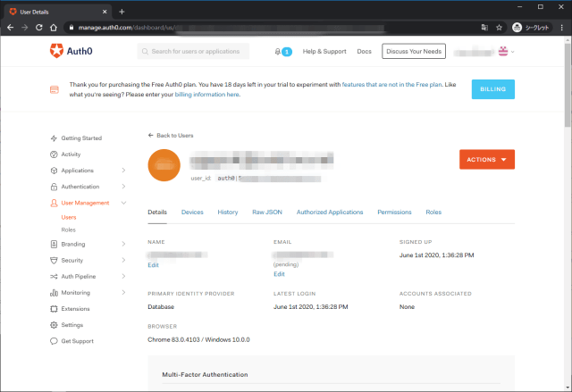
Task: Open a new browser tab
Action: tap(122, 12)
